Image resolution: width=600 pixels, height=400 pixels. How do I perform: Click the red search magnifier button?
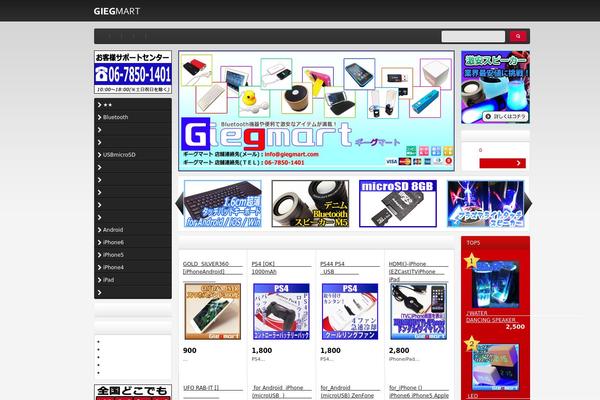pyautogui.click(x=518, y=36)
